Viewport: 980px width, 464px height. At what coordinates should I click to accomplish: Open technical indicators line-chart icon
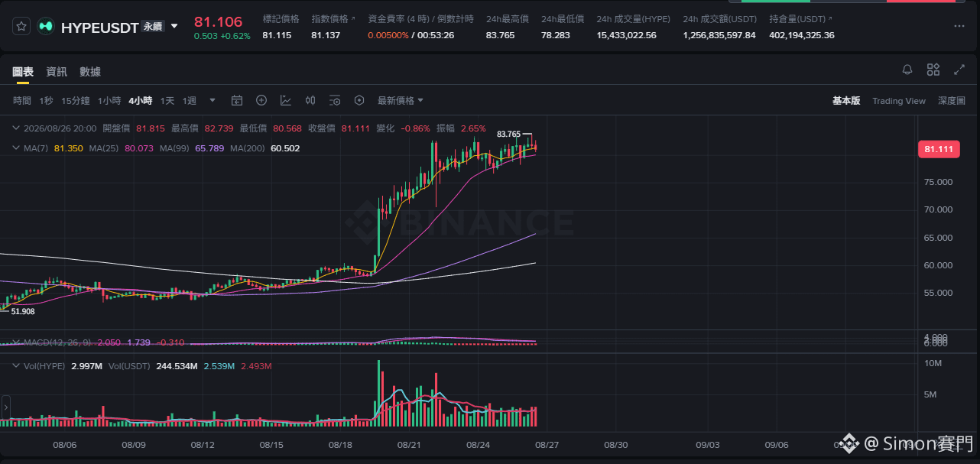tap(286, 100)
